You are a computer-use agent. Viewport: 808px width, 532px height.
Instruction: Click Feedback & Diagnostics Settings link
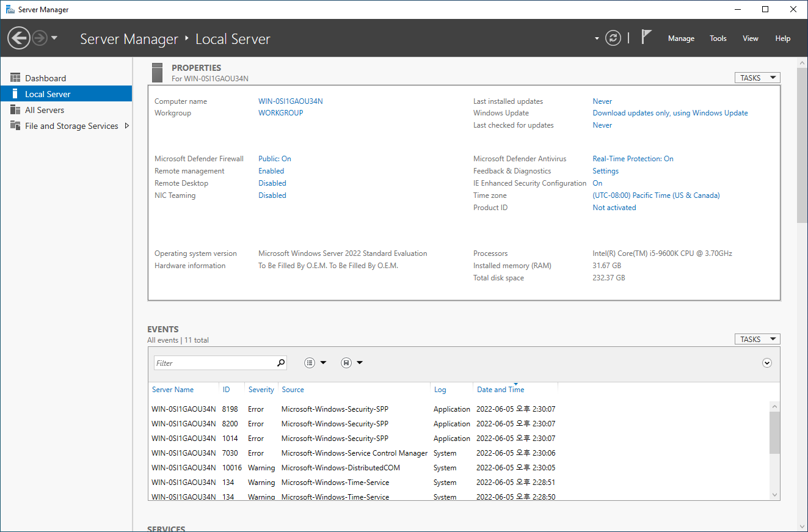pos(606,171)
